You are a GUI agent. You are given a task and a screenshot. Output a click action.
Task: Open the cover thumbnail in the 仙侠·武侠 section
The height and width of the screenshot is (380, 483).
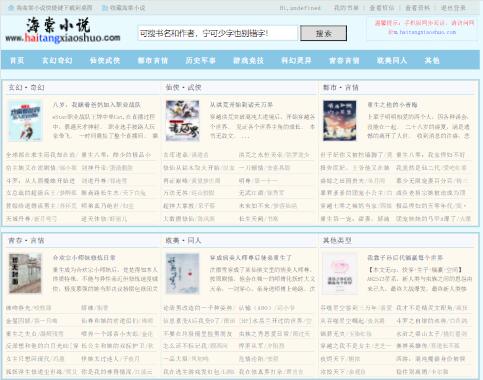coord(183,121)
